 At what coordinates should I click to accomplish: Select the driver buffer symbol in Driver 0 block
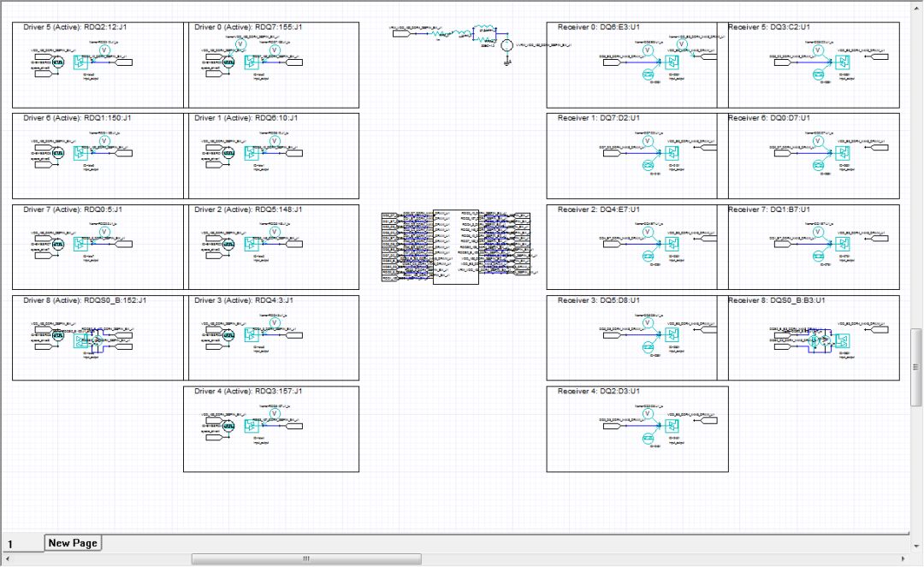coord(252,62)
